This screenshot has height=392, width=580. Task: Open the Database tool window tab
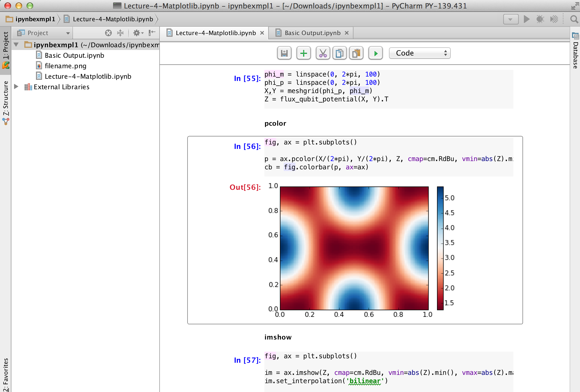[x=575, y=51]
